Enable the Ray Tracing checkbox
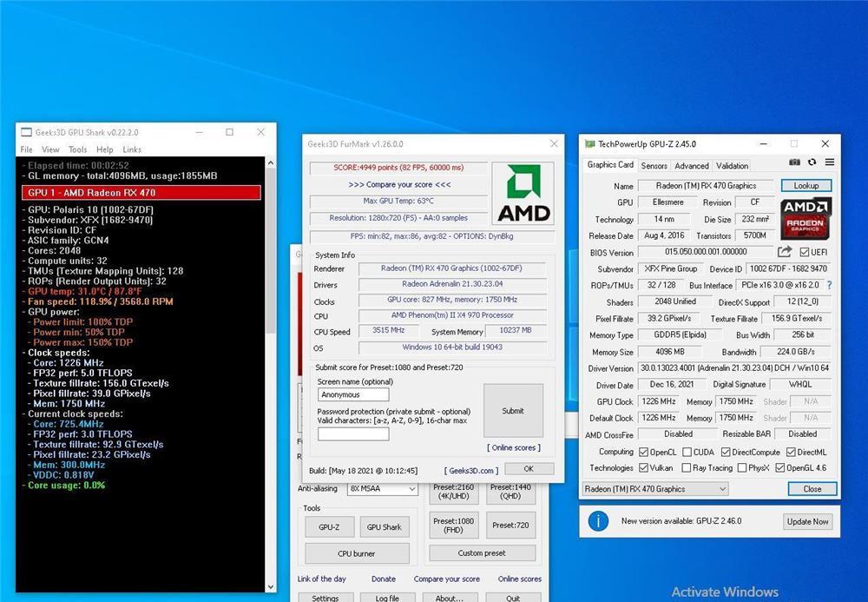Viewport: 868px width, 602px height. [687, 467]
